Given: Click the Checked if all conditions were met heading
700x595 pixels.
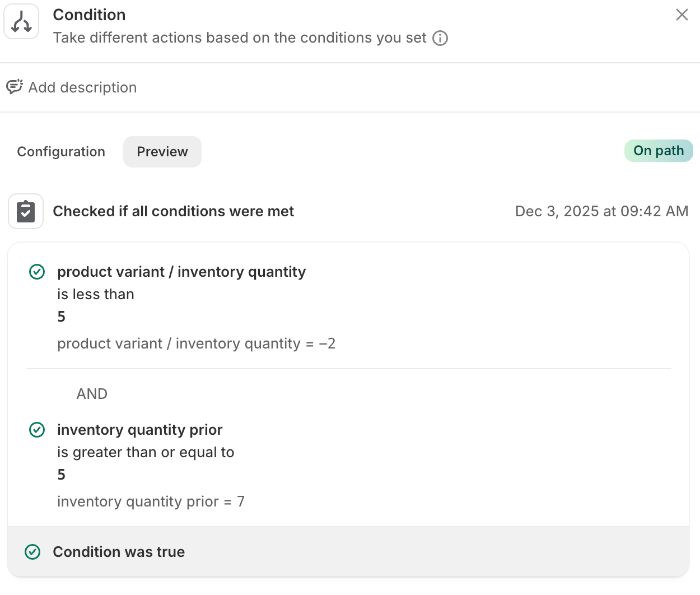Looking at the screenshot, I should pos(174,211).
